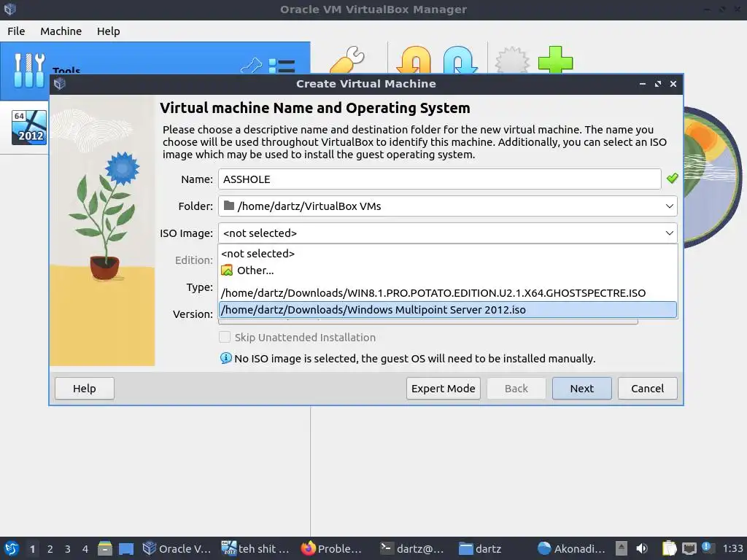Click the pin icon next to Tools
Image resolution: width=747 pixels, height=560 pixels.
tap(251, 66)
